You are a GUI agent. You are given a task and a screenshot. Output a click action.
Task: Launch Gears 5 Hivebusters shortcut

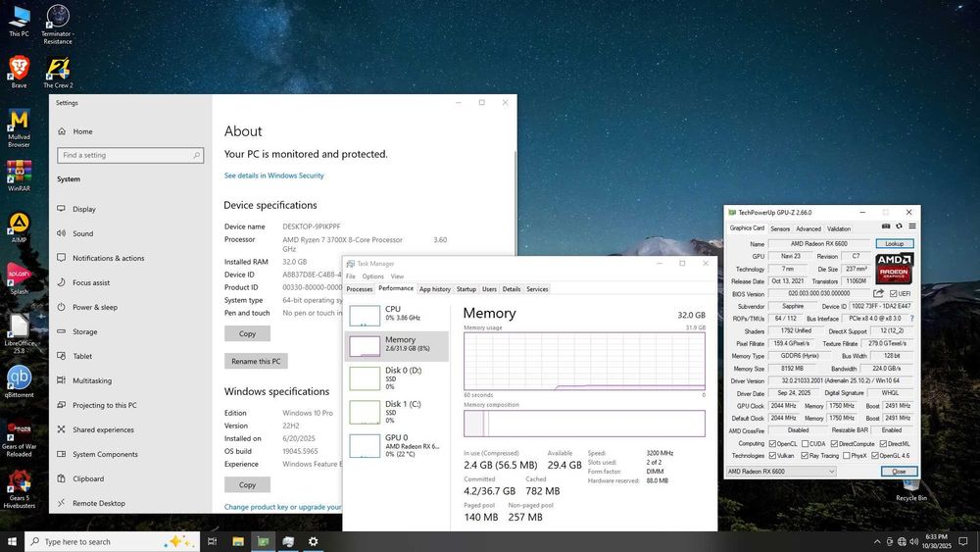tap(19, 489)
